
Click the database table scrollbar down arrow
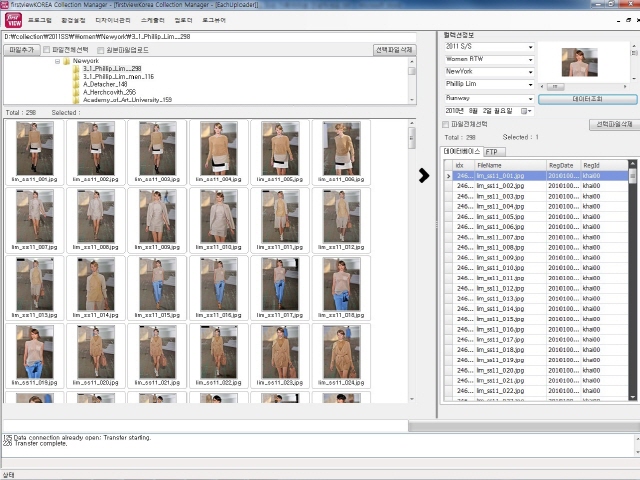click(x=633, y=397)
